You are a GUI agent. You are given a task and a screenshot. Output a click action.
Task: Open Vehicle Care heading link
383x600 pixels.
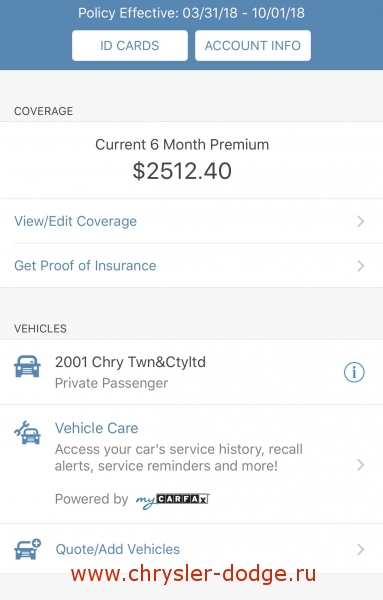tap(96, 428)
